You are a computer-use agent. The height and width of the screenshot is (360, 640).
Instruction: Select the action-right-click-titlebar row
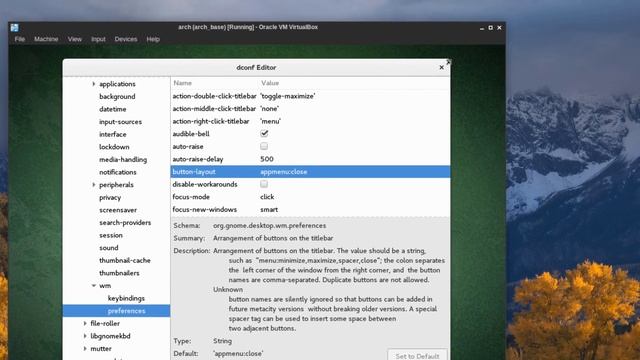coord(311,121)
